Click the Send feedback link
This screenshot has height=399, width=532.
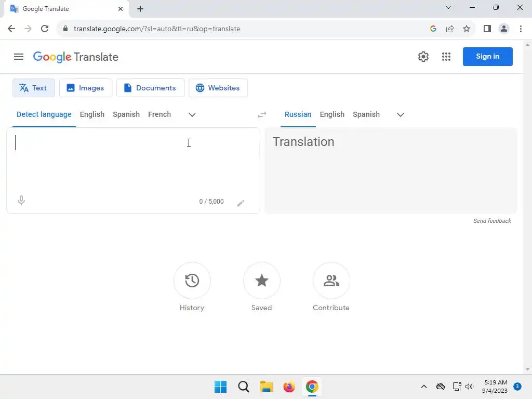pos(492,221)
